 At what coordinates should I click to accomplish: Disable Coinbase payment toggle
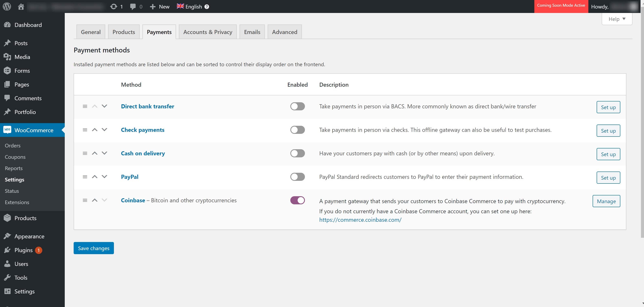coord(297,200)
